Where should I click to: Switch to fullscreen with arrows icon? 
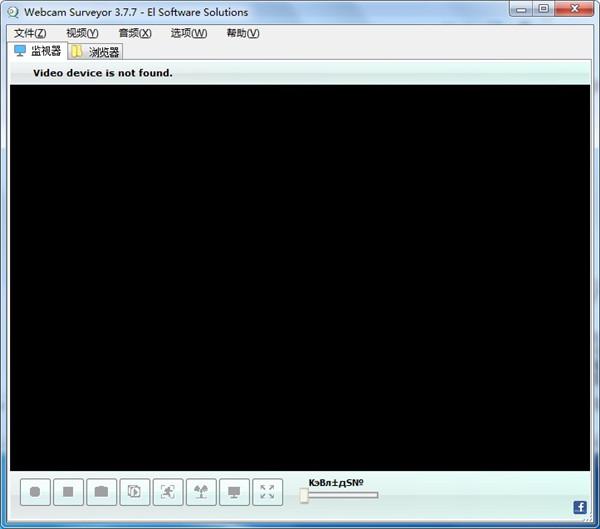coord(267,492)
